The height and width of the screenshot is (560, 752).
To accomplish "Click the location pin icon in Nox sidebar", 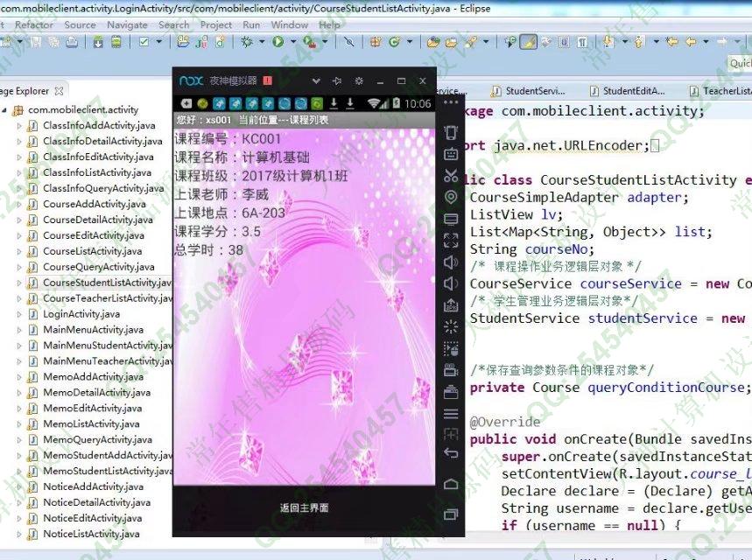I will (451, 198).
